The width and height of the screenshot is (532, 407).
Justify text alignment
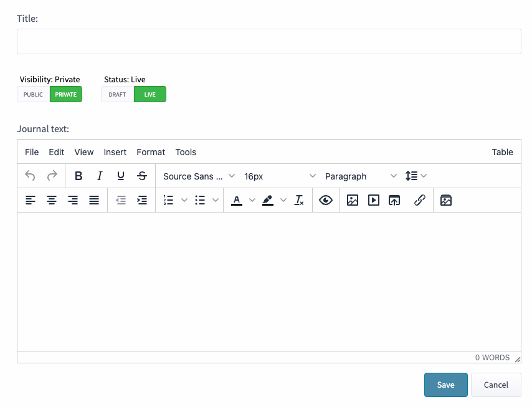pyautogui.click(x=94, y=200)
